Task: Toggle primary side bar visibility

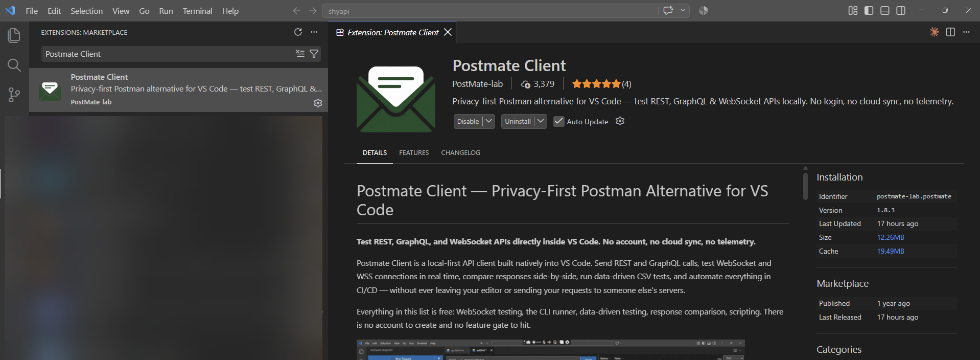Action: (869, 11)
